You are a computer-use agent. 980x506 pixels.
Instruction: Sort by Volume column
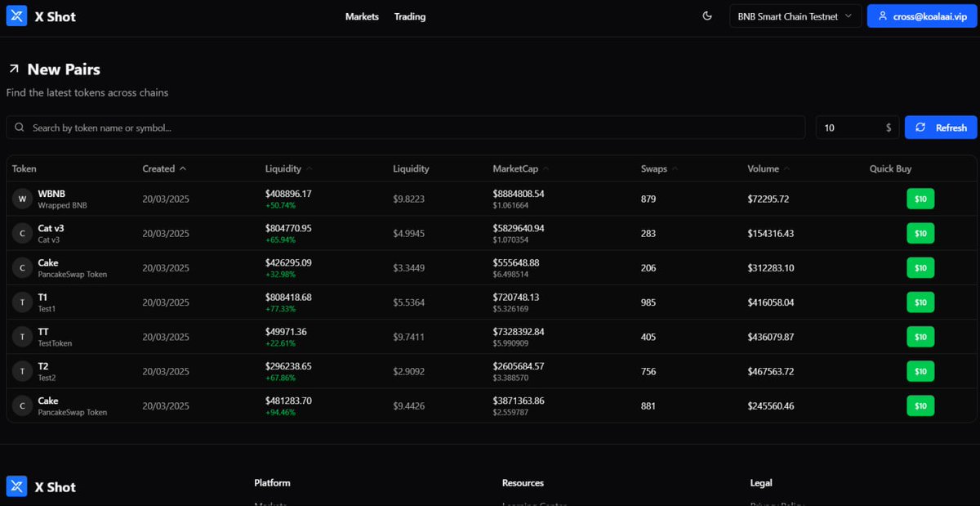click(769, 168)
